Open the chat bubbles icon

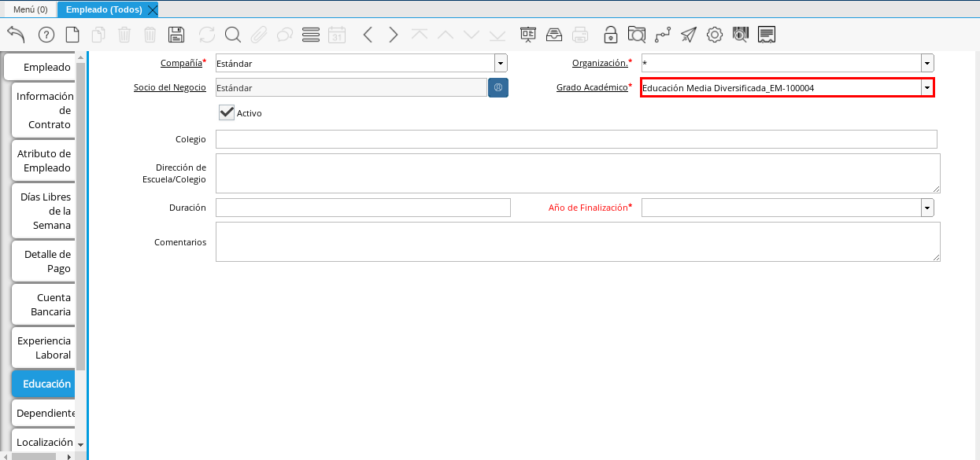285,34
